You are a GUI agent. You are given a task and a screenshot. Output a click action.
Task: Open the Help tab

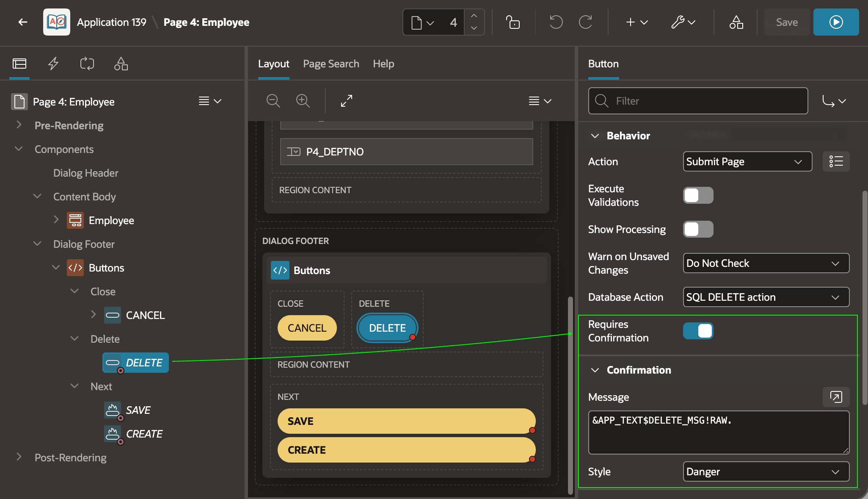(383, 64)
